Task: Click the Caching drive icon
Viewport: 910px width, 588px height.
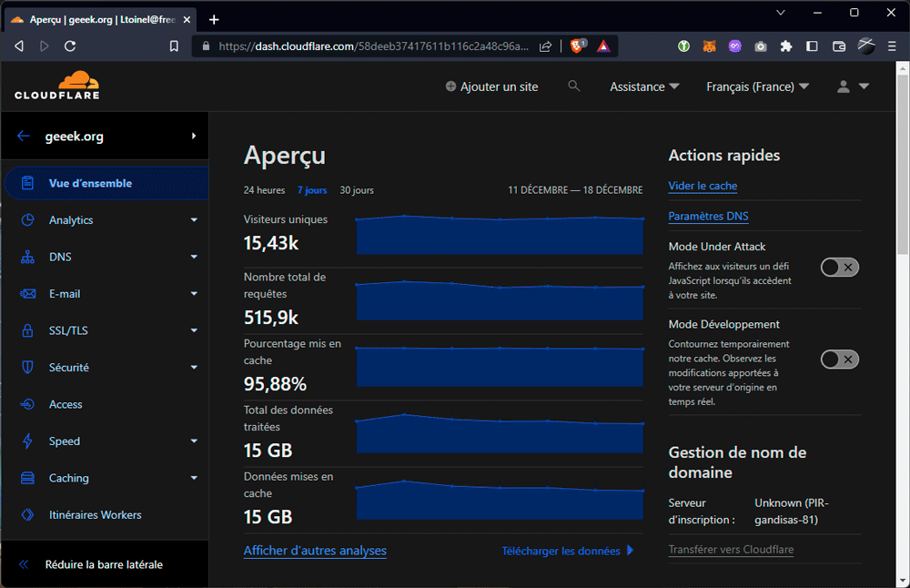Action: [x=27, y=478]
